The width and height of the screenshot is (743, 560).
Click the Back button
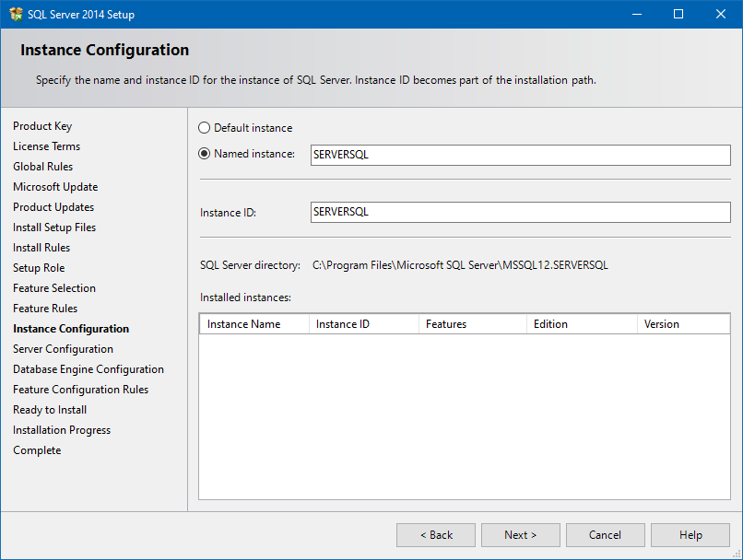coord(436,535)
